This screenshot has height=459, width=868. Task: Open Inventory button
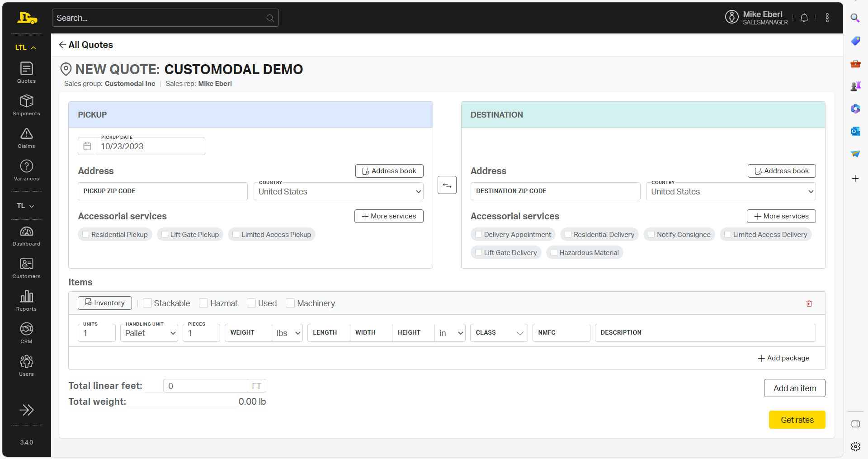tap(105, 303)
